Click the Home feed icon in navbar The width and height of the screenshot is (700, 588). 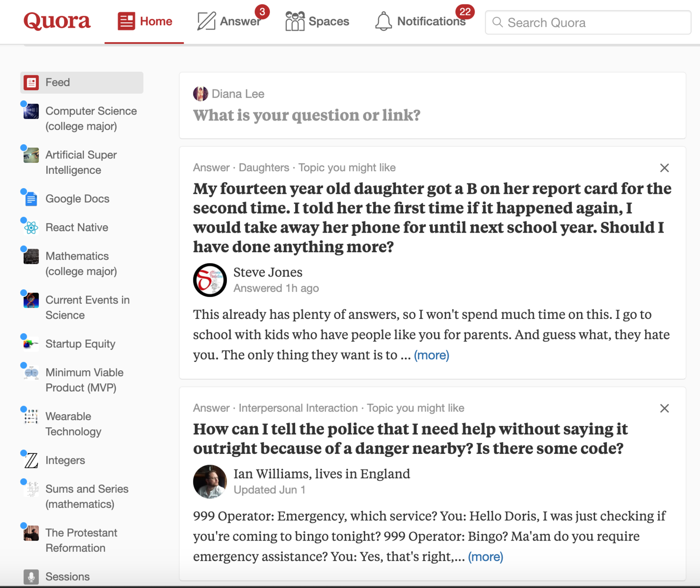coord(126,21)
